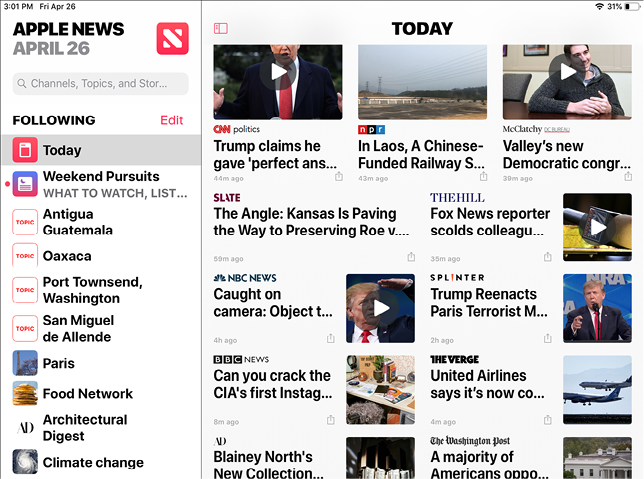The image size is (644, 479).
Task: Share the Slate Kansas article
Action: (411, 257)
